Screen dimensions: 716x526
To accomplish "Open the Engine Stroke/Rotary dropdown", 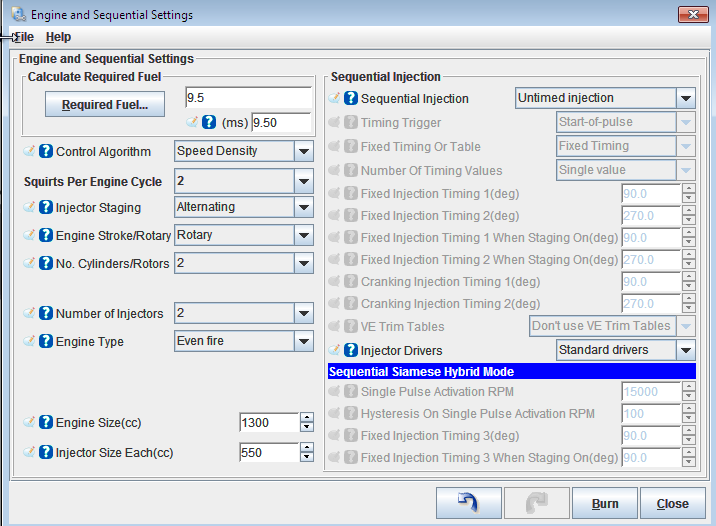I will pos(304,235).
